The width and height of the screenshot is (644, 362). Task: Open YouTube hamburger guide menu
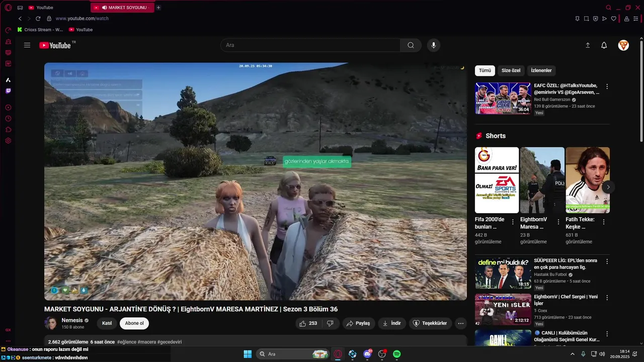point(27,45)
